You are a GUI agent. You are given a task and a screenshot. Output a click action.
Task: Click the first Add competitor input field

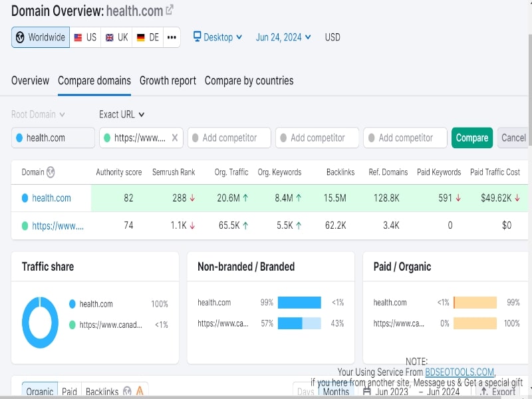click(229, 138)
